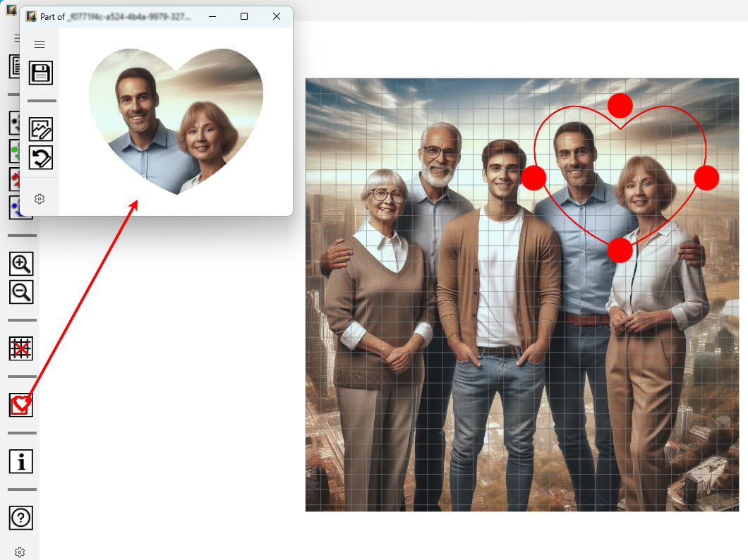
Task: Click the left red heart handle
Action: [x=533, y=178]
